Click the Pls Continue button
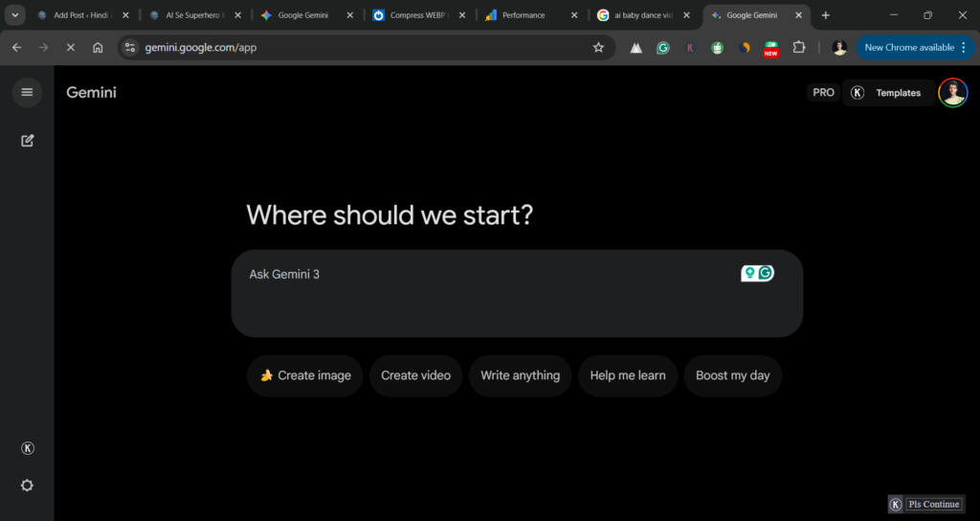Viewport: 980px width, 521px height. coord(924,504)
